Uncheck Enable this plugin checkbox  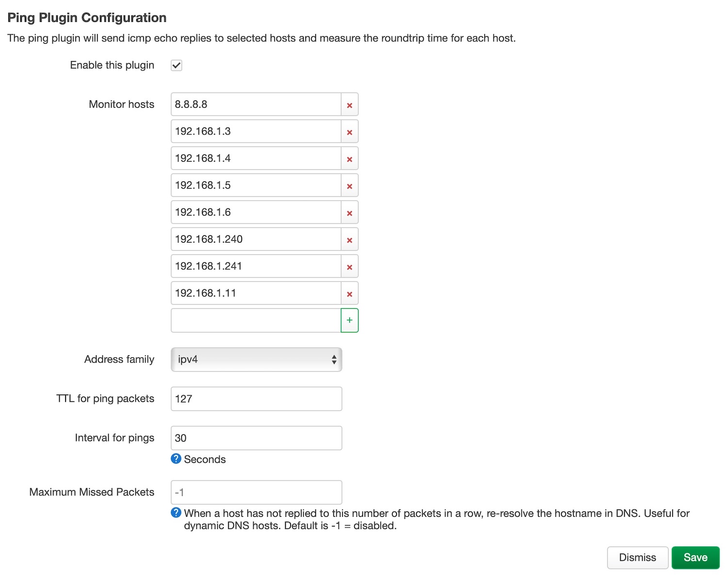(177, 66)
